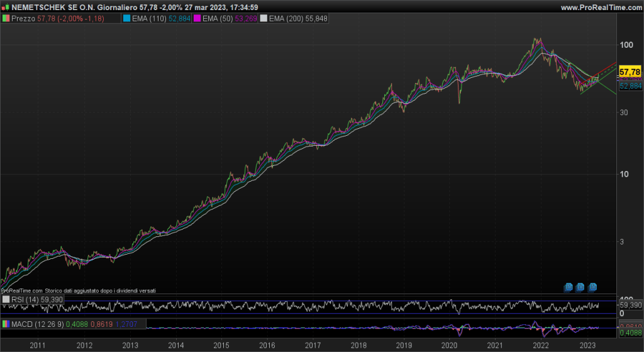
Task: Open the EMA (110) indicator label
Action: 157,19
